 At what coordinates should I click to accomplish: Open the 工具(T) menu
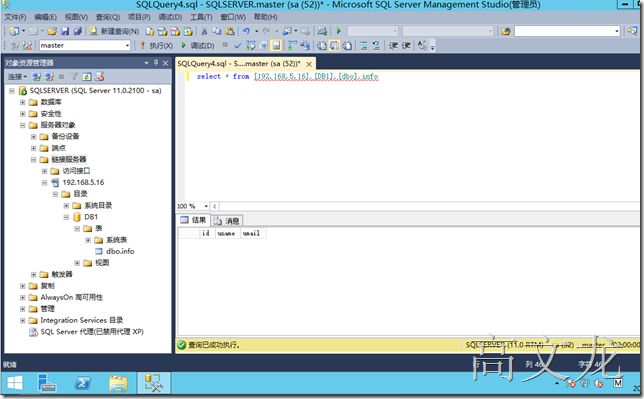(201, 17)
